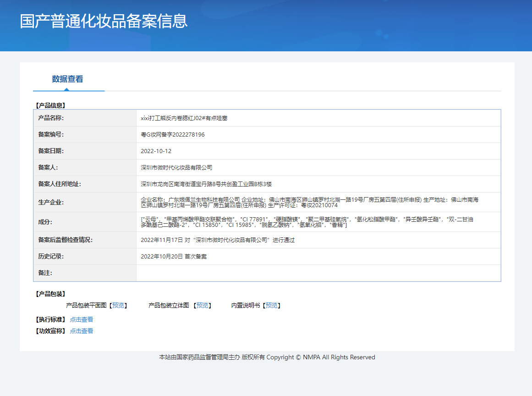Image resolution: width=532 pixels, height=396 pixels.
Task: Click the empty 备注 value cell
Action: click(x=318, y=273)
